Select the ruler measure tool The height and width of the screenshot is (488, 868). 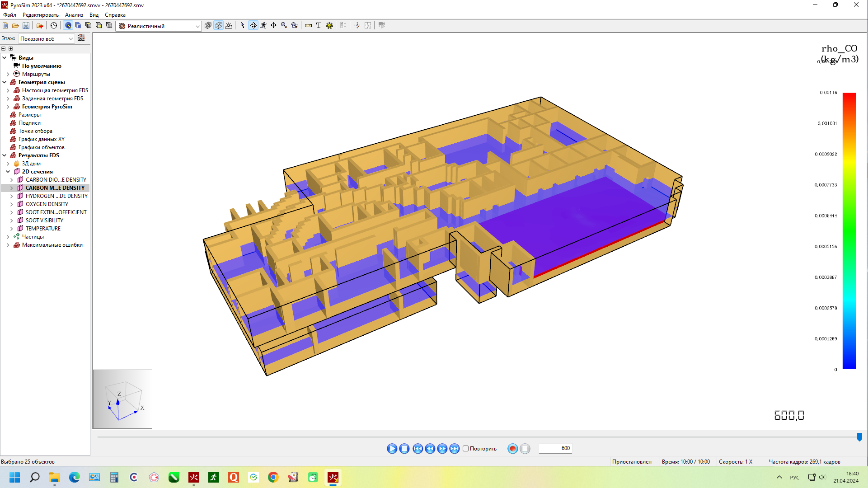[x=308, y=26]
